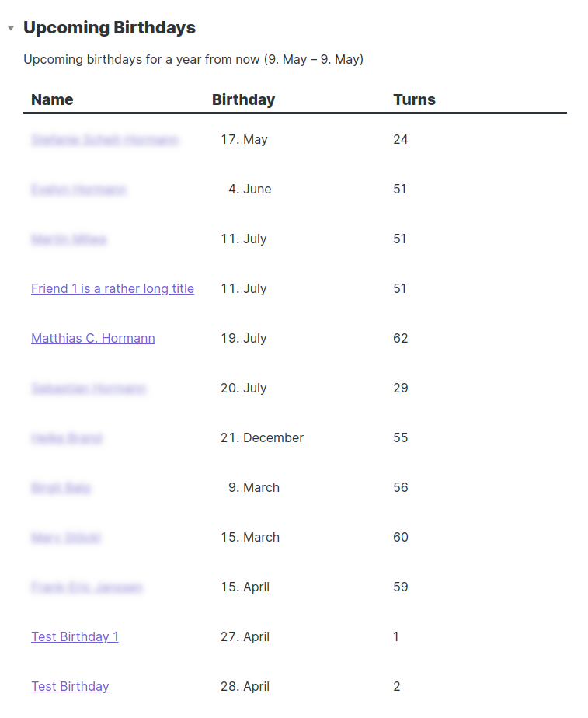Click the date range text under the heading

tap(194, 59)
